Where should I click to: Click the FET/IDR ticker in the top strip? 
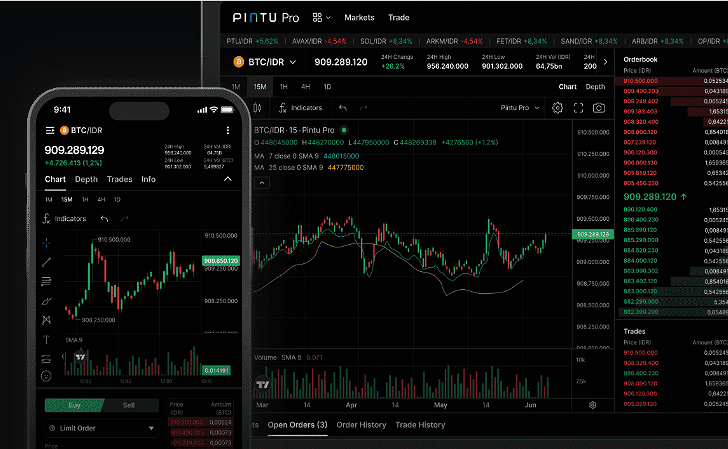[x=521, y=41]
